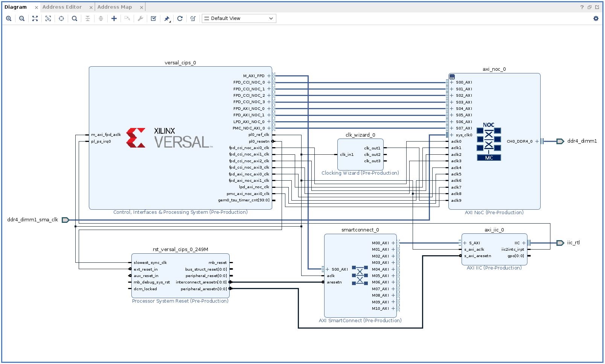Viewport: 605px width, 364px height.
Task: Select the clk_wizard_0 block title
Action: [x=360, y=135]
